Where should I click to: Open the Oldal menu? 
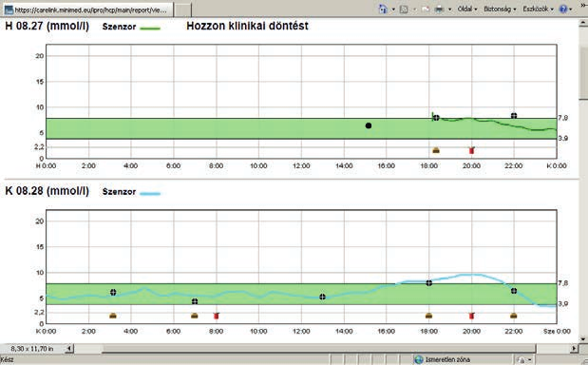pos(467,9)
